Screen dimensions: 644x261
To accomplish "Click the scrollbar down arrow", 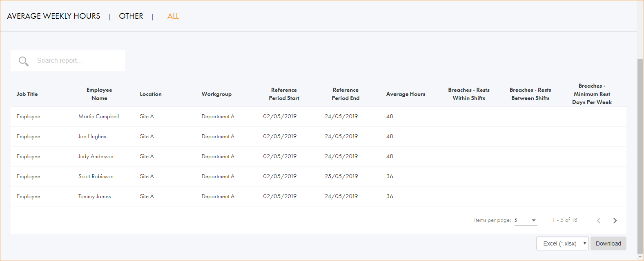I will tap(640, 257).
